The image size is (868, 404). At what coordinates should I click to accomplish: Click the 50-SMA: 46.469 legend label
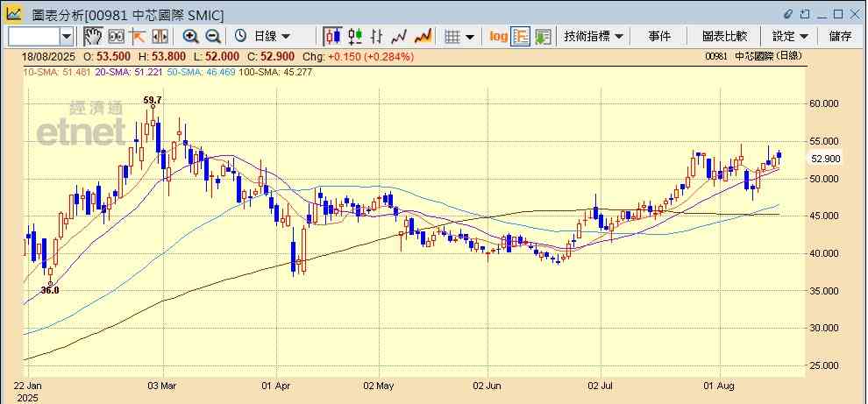click(201, 72)
